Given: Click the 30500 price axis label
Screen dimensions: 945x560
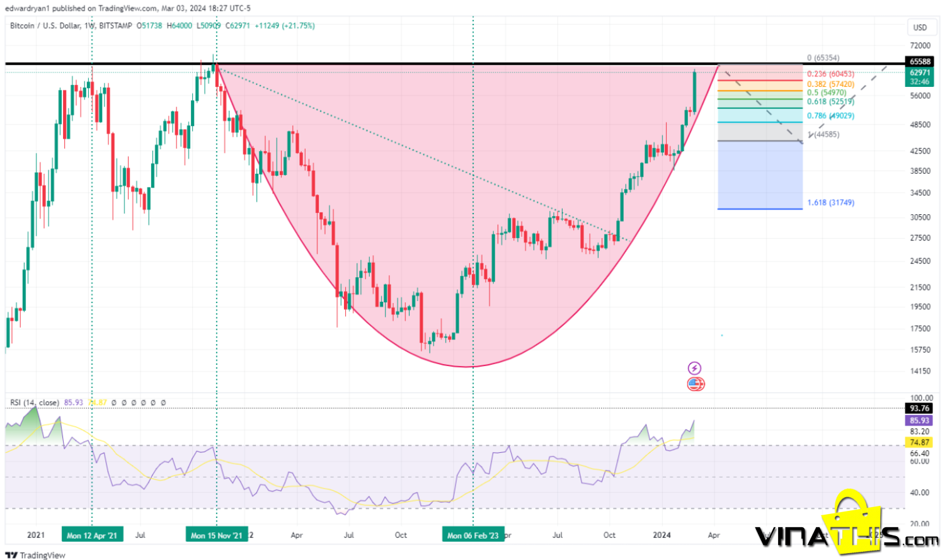Looking at the screenshot, I should tap(920, 217).
